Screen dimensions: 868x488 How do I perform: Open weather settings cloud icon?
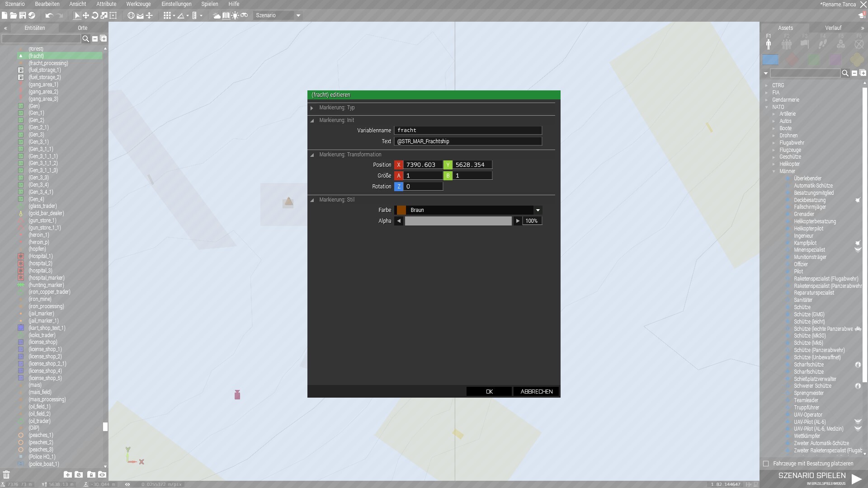tap(217, 15)
